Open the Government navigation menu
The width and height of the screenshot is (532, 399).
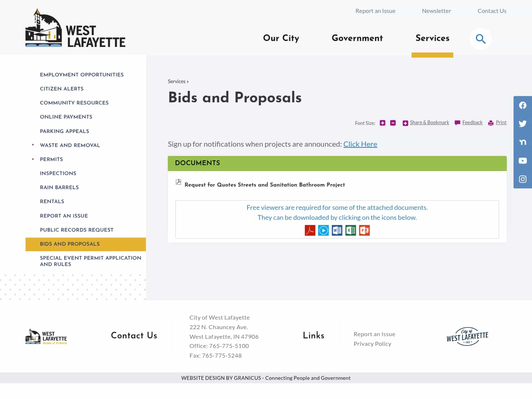(x=357, y=39)
